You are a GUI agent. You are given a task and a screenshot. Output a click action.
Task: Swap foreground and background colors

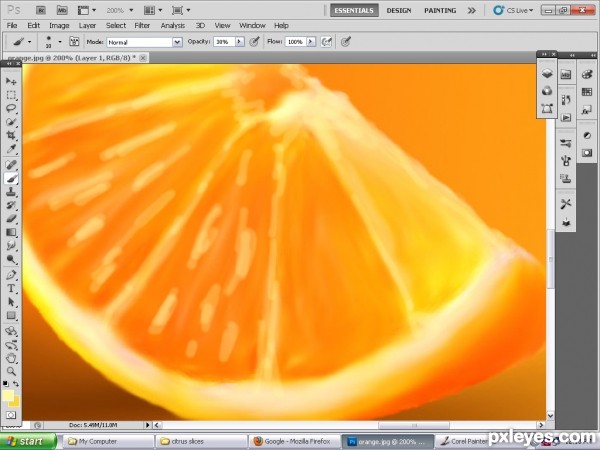(16, 383)
